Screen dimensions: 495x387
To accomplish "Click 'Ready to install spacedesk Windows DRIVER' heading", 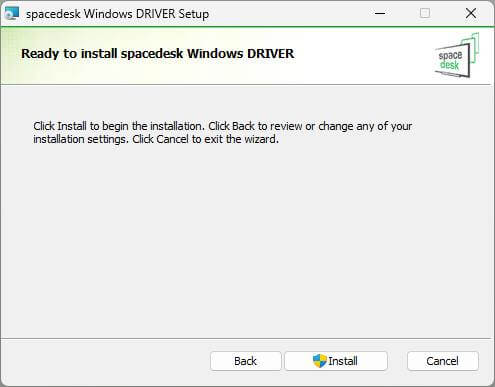I will point(158,54).
